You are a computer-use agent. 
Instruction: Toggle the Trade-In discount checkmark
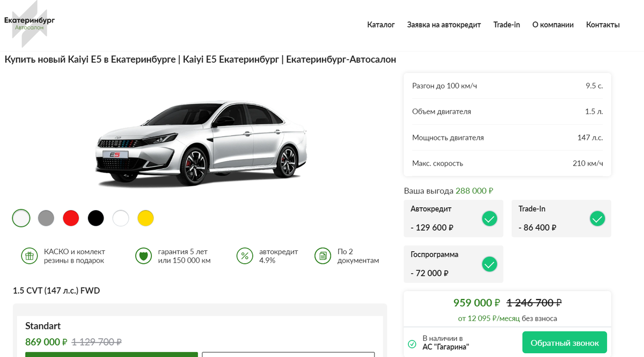click(x=597, y=218)
